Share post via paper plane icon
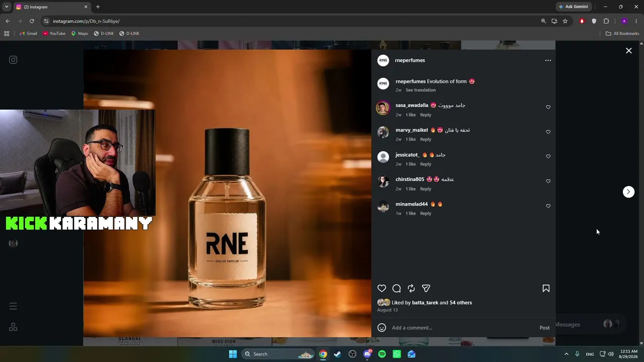This screenshot has width=644, height=362. coord(426,288)
